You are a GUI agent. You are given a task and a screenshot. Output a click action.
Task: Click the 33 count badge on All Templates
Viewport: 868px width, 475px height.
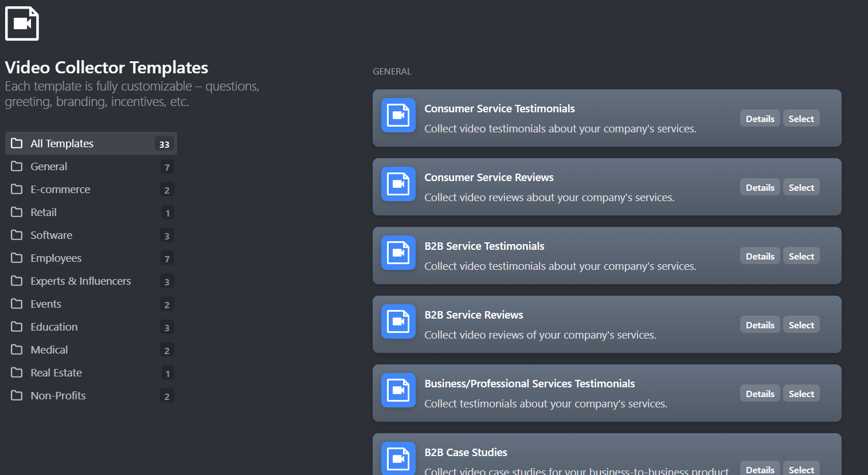(x=164, y=144)
